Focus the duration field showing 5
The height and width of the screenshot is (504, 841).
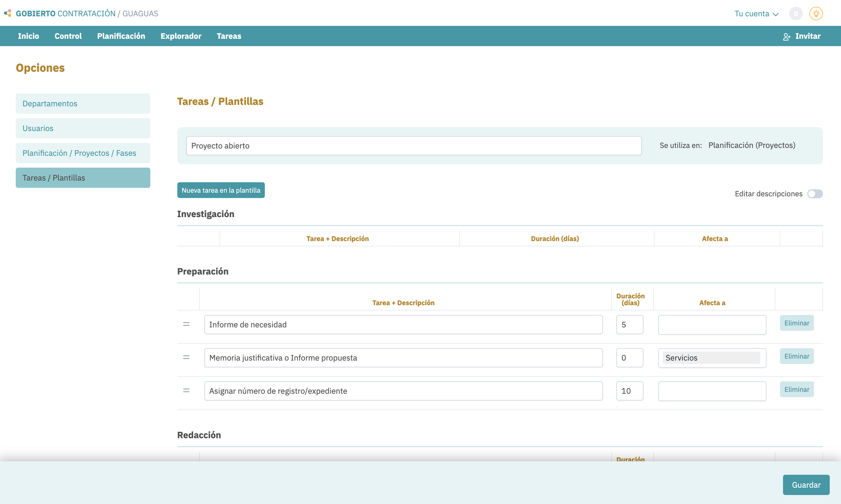tap(630, 325)
